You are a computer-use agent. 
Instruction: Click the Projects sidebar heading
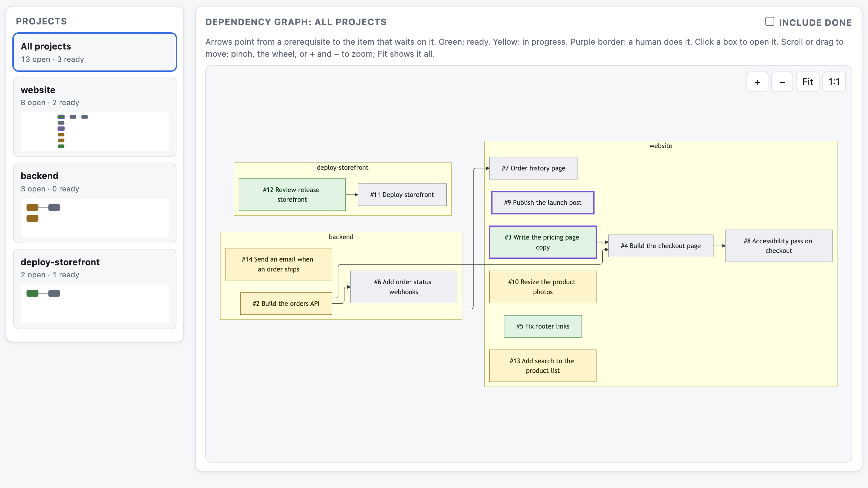click(42, 21)
